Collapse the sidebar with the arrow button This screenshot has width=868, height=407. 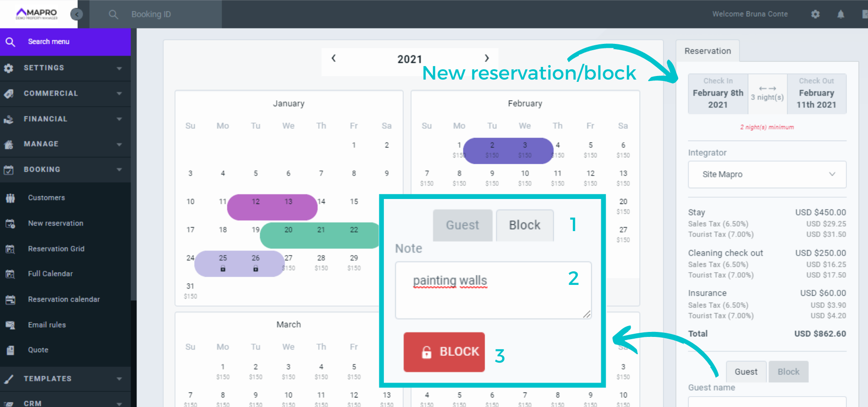77,14
